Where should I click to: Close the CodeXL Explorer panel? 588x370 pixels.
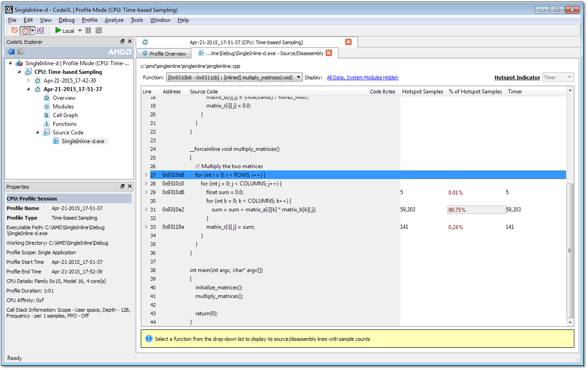tap(130, 41)
